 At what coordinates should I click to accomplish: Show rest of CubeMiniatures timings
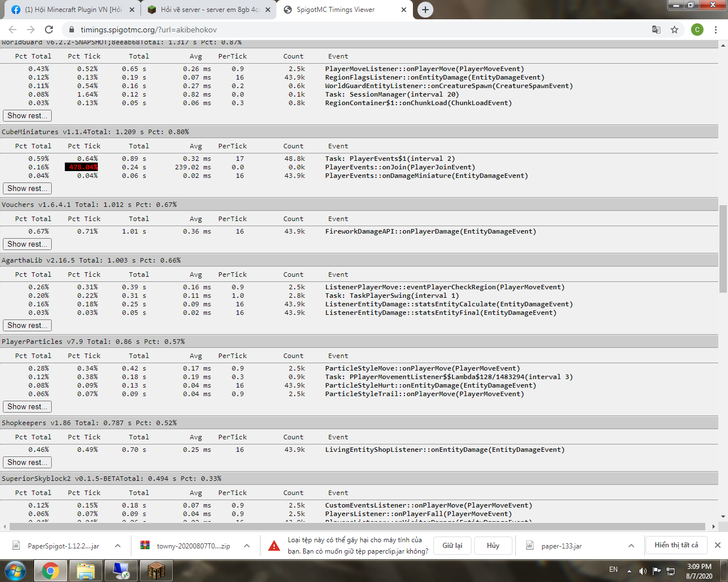coord(27,188)
